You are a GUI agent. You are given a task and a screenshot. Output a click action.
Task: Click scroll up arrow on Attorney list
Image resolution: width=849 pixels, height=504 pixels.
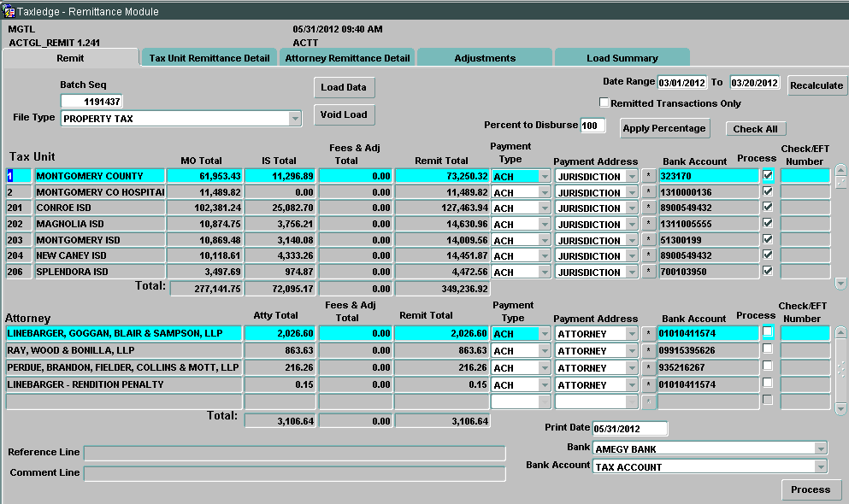pos(841,331)
